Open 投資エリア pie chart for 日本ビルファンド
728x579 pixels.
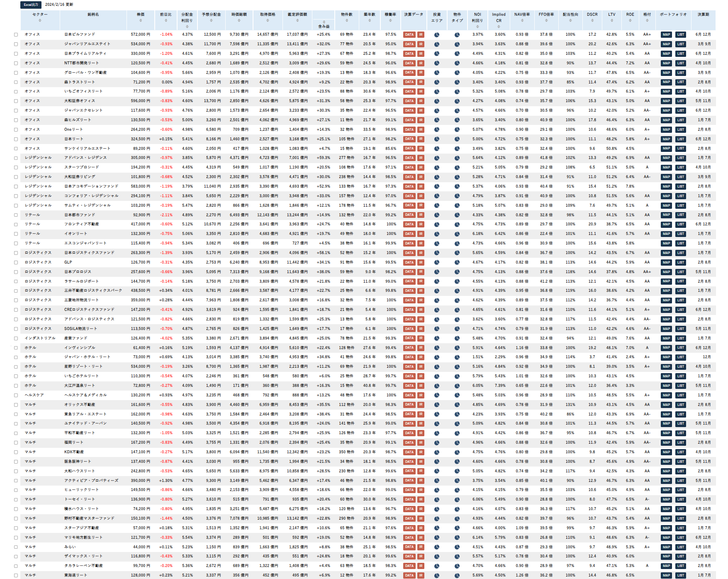437,35
